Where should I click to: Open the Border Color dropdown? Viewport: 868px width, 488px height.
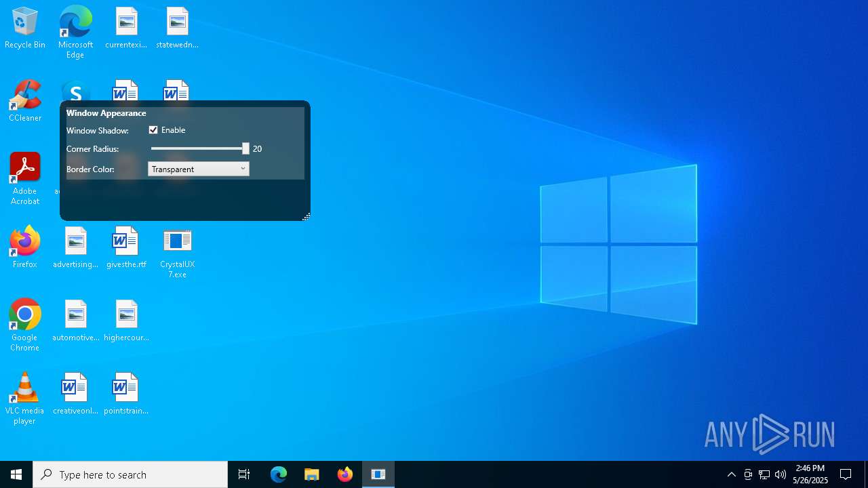pos(199,169)
